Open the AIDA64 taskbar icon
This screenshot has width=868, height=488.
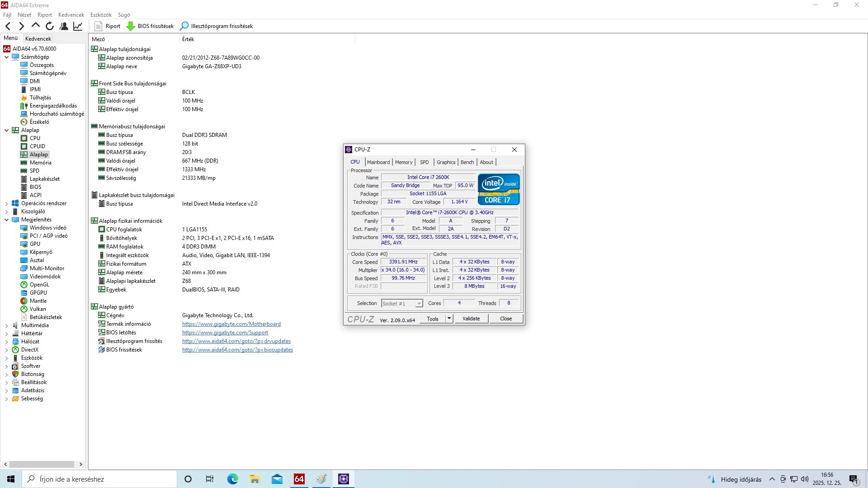click(x=299, y=479)
